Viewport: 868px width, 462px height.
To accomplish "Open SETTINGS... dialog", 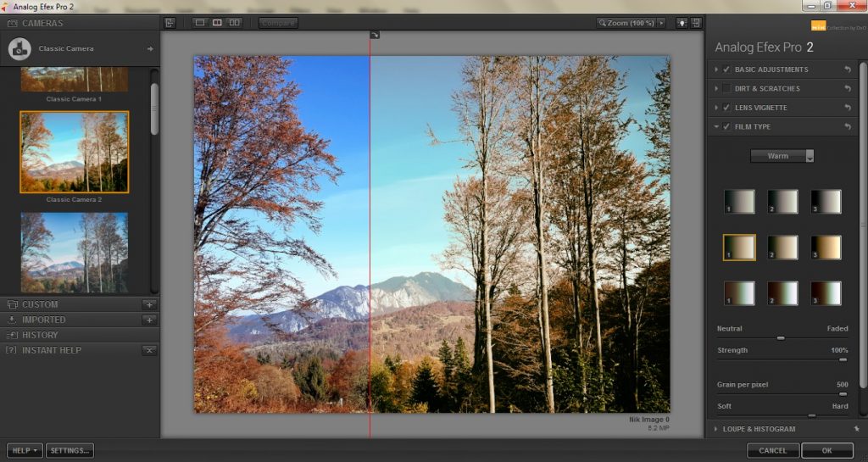I will pos(70,450).
